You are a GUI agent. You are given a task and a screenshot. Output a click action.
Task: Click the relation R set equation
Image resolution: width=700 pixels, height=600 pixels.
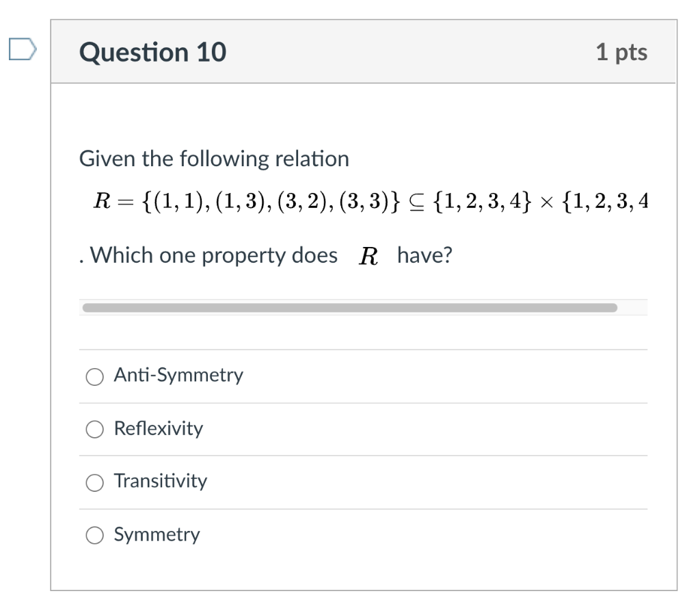point(371,201)
